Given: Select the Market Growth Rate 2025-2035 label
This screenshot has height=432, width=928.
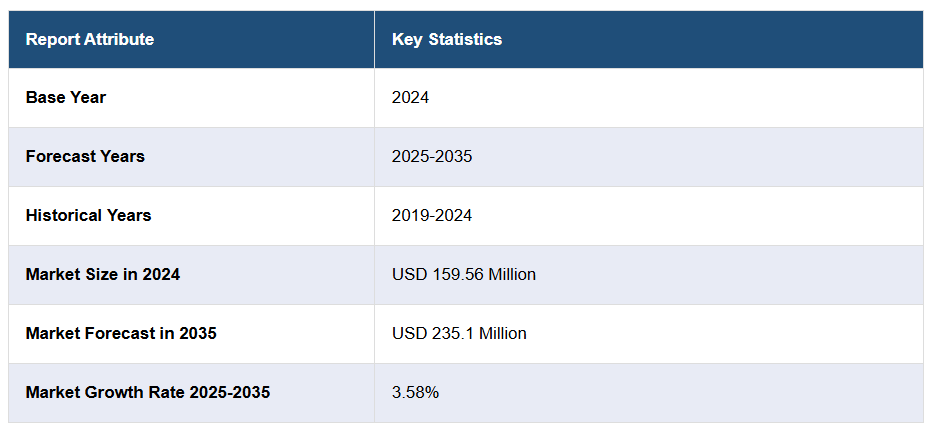Looking at the screenshot, I should point(148,392).
